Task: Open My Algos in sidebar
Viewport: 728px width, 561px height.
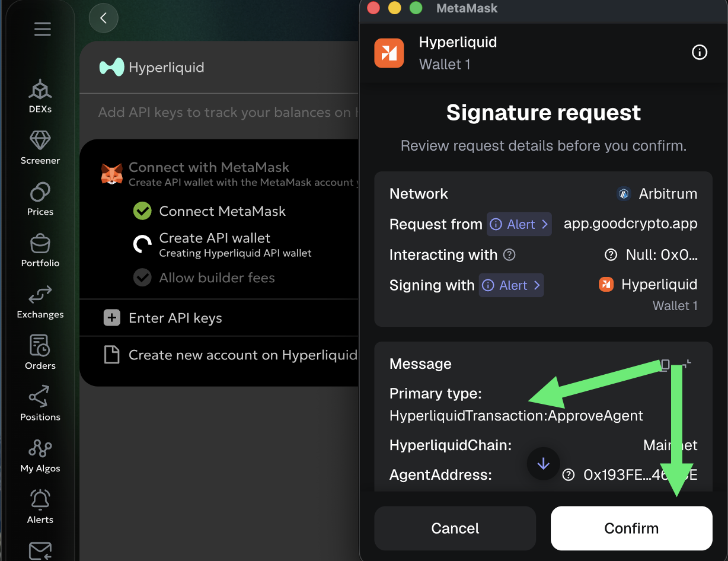Action: pos(40,455)
